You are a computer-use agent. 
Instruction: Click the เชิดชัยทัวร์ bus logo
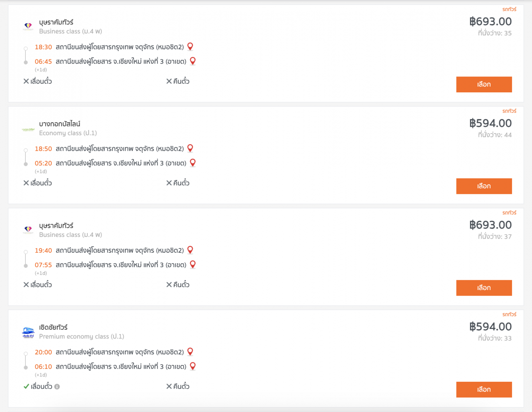[28, 332]
